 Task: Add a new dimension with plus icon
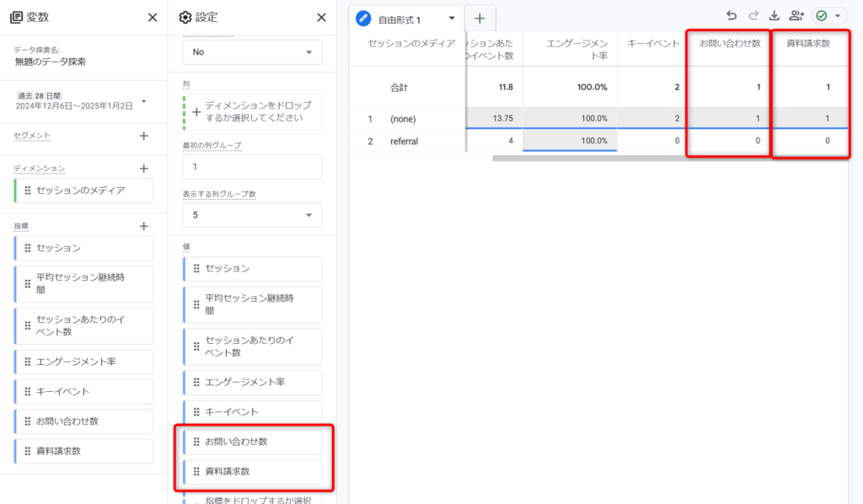143,169
